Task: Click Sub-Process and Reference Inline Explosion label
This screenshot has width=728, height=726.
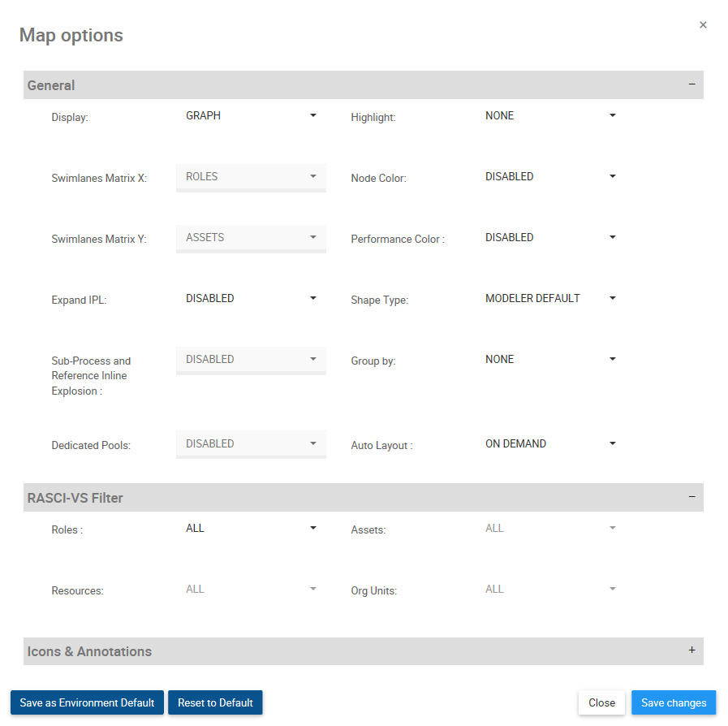Action: 91,376
